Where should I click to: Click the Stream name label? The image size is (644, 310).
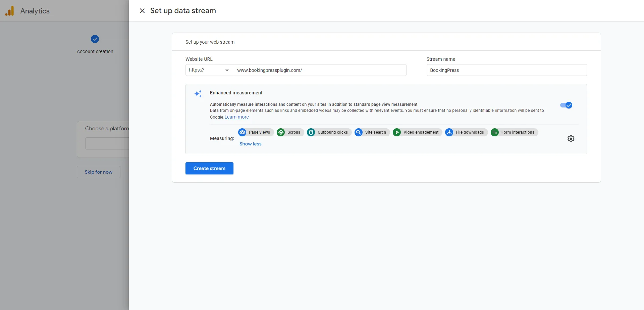point(441,59)
